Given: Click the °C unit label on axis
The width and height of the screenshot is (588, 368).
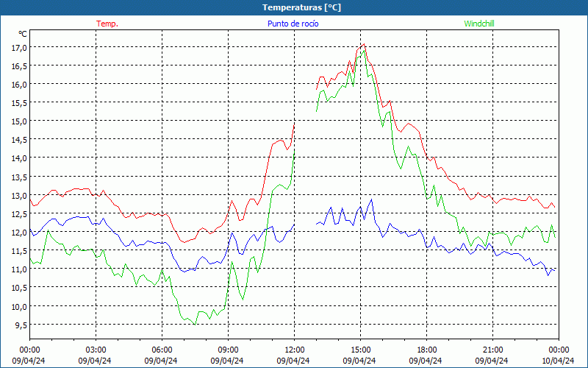Looking at the screenshot, I should tap(23, 34).
